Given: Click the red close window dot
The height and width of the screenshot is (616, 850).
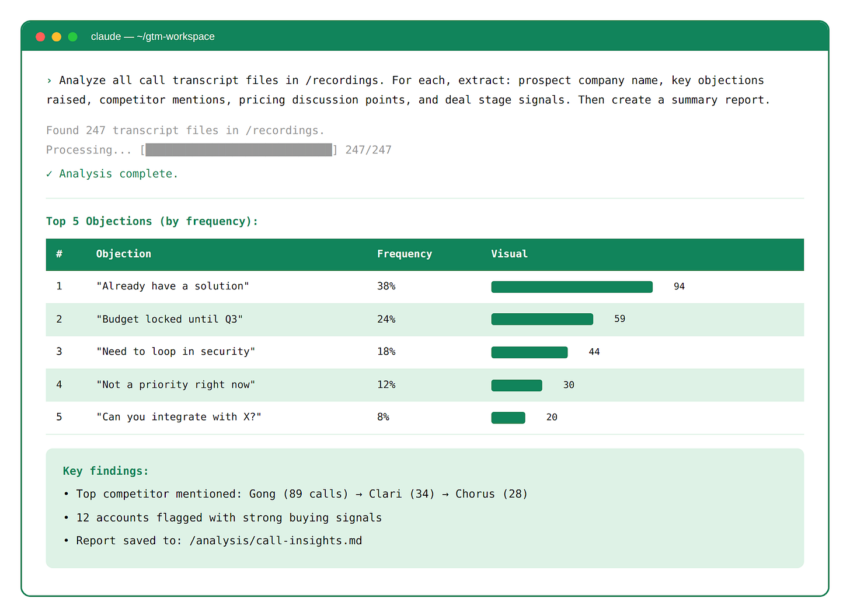Looking at the screenshot, I should 40,37.
